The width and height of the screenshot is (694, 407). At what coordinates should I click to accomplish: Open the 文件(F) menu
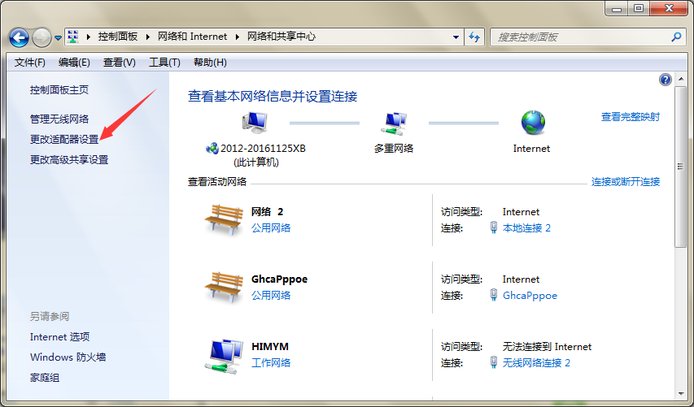click(x=30, y=62)
